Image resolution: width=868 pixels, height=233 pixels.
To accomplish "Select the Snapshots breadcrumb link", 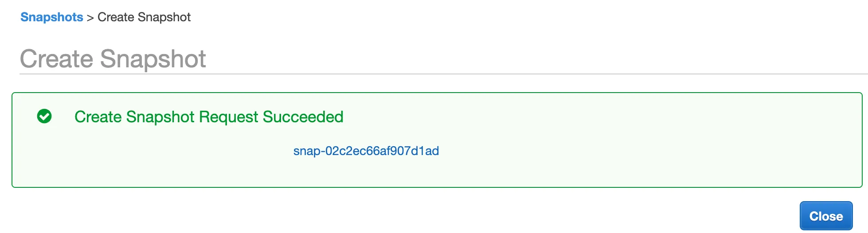I will coord(51,17).
